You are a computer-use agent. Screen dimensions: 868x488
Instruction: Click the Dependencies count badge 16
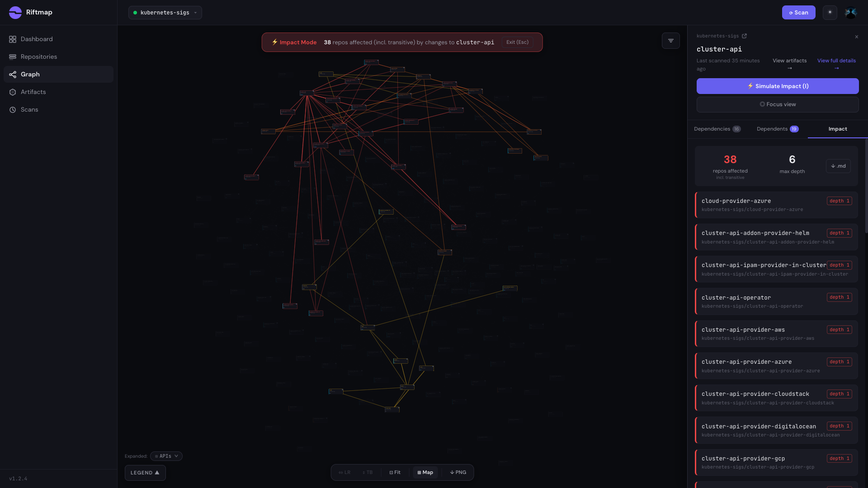(x=736, y=129)
